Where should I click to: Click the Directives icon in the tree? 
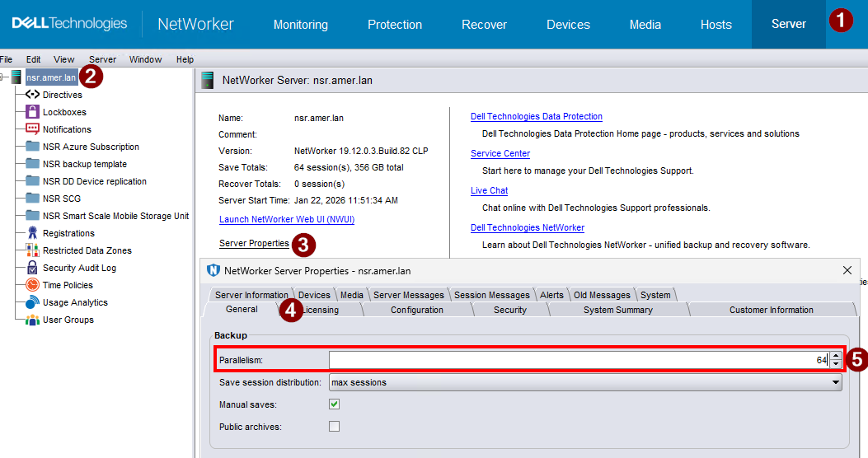tap(32, 95)
